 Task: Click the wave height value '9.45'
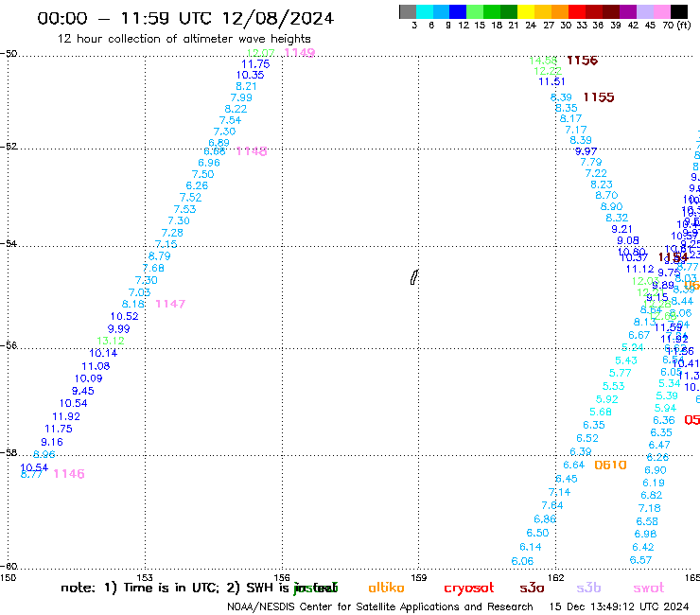pos(83,392)
